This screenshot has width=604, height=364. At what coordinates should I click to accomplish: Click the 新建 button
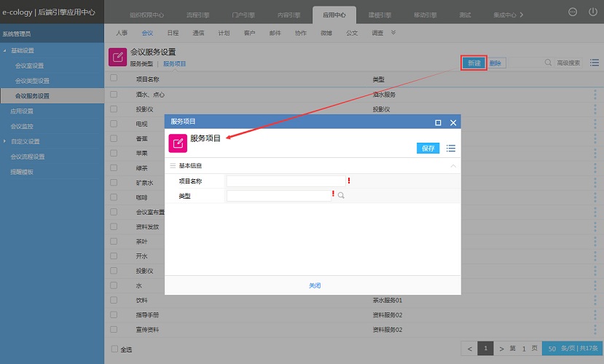[474, 63]
